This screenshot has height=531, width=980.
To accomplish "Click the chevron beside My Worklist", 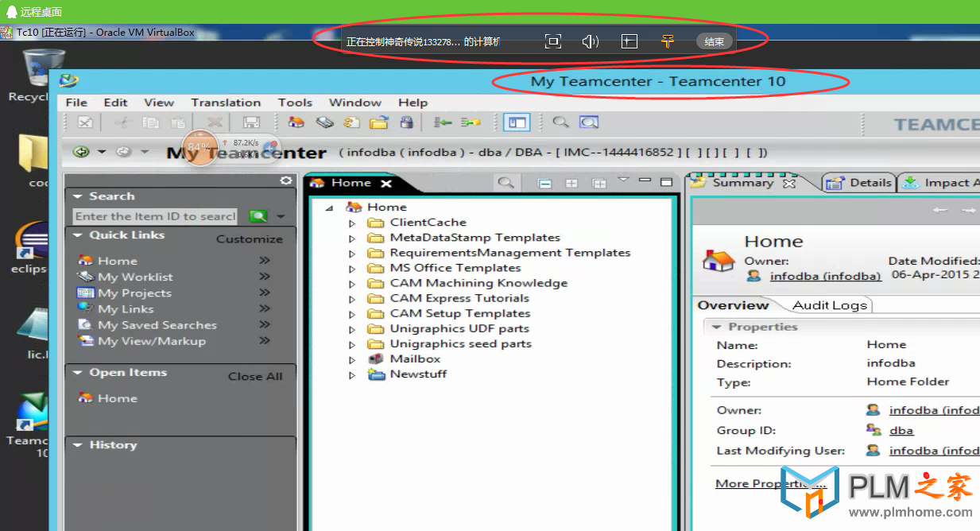I will 265,277.
